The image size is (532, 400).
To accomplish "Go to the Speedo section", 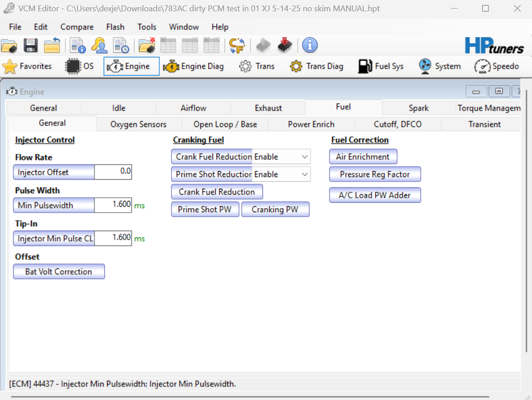I will [x=497, y=67].
